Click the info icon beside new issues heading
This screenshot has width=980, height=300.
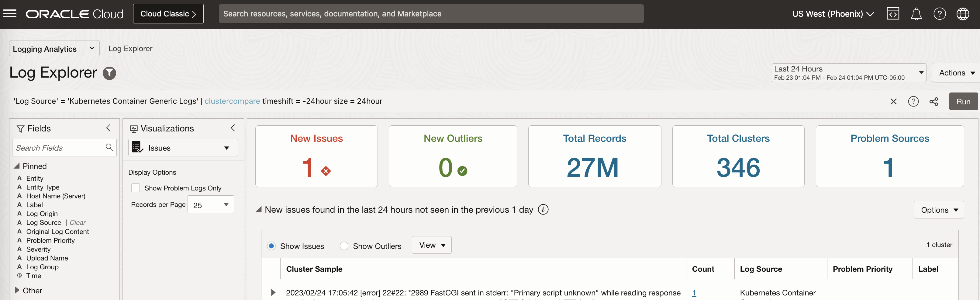coord(543,209)
